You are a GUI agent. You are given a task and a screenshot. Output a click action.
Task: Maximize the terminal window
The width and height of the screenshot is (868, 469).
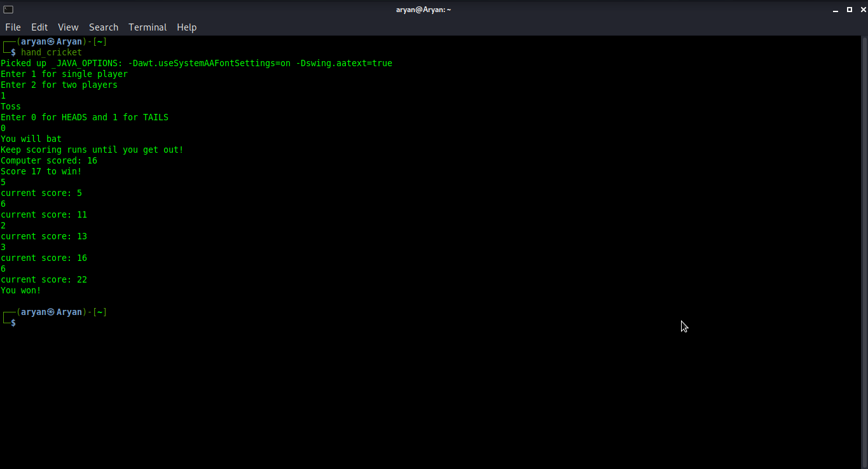coord(848,9)
